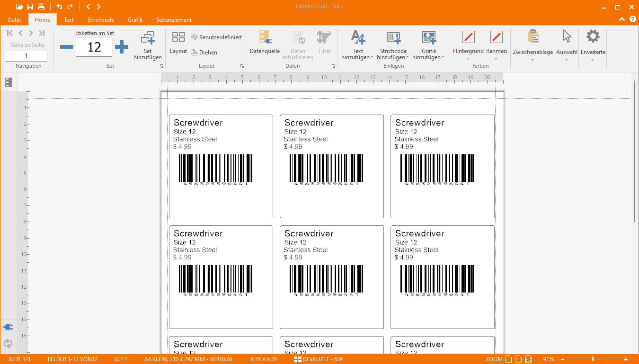Screen dimensions: 639x364
Task: Click the refresh icon at the sidebar bottom
Action: point(8,344)
